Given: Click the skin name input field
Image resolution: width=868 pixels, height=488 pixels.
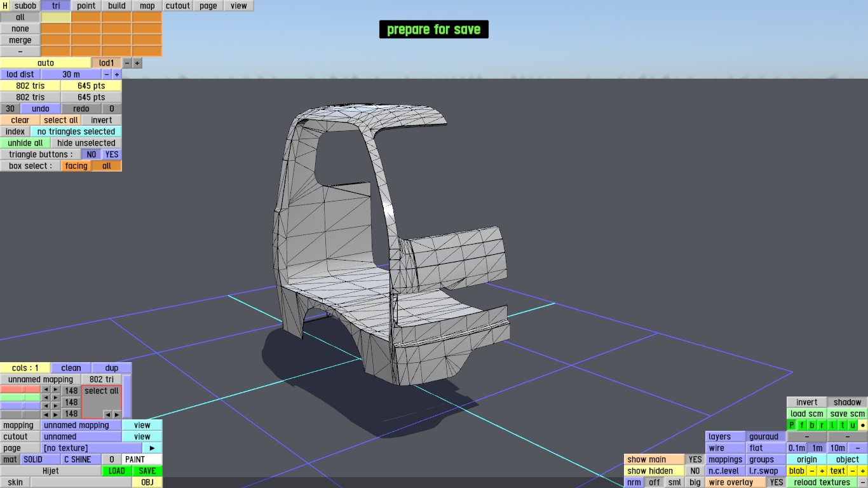Looking at the screenshot, I should (x=81, y=482).
